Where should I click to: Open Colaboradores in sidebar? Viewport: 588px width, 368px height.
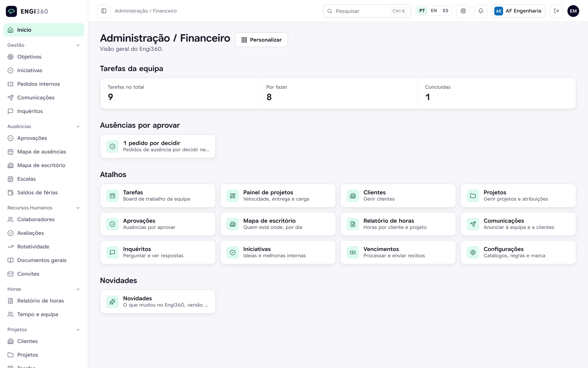tap(44, 219)
